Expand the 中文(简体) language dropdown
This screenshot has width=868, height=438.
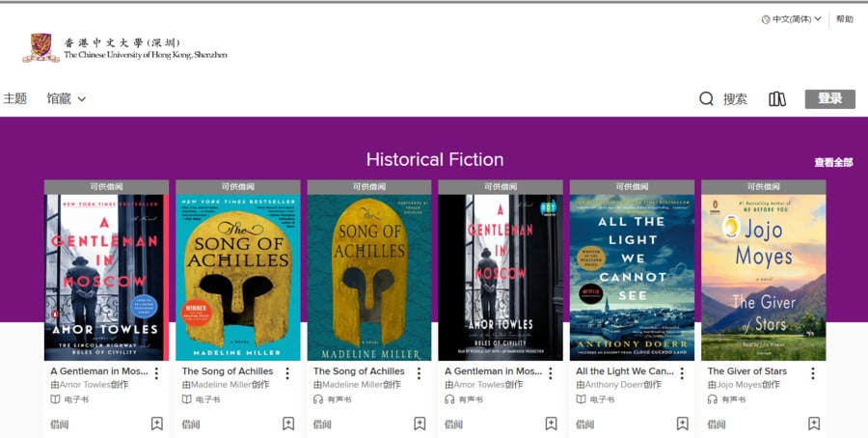792,19
